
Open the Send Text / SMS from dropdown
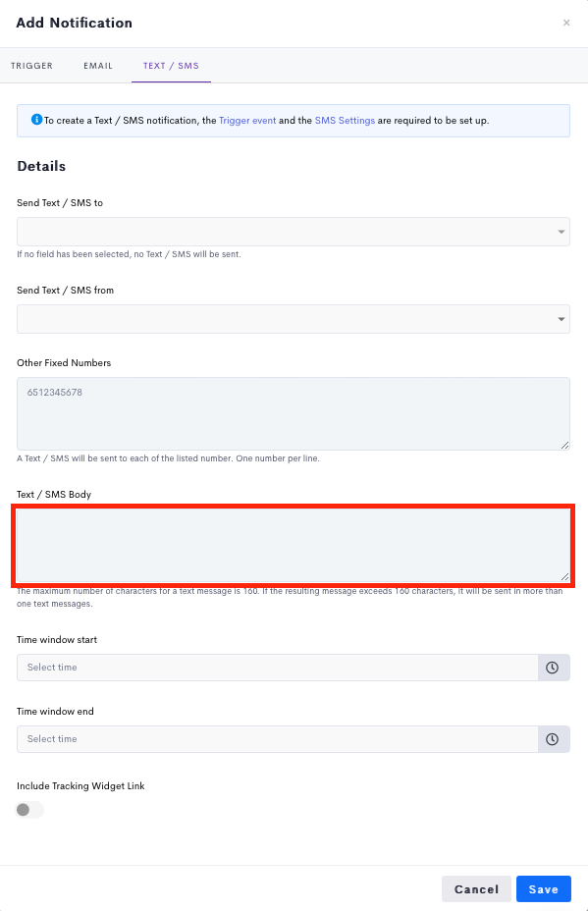294,319
